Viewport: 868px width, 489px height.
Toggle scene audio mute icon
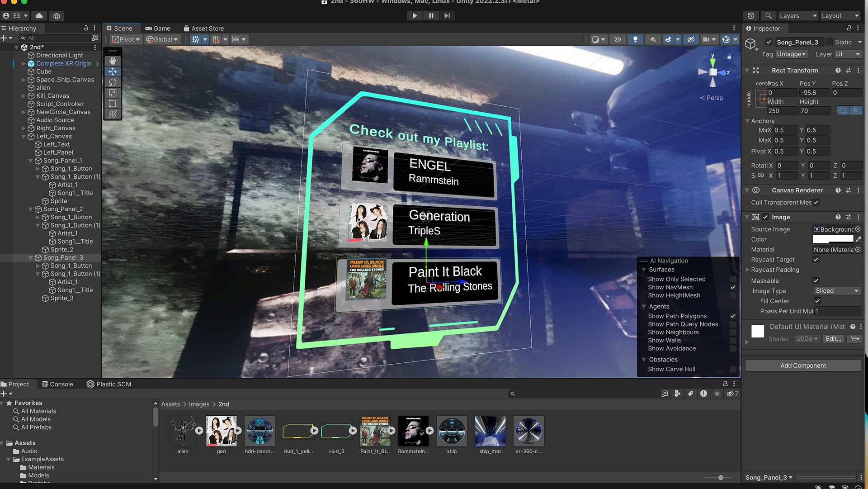(653, 40)
